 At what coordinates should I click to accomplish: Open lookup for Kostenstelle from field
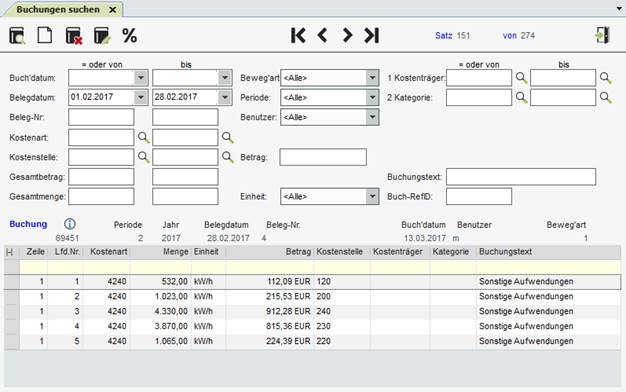[143, 157]
